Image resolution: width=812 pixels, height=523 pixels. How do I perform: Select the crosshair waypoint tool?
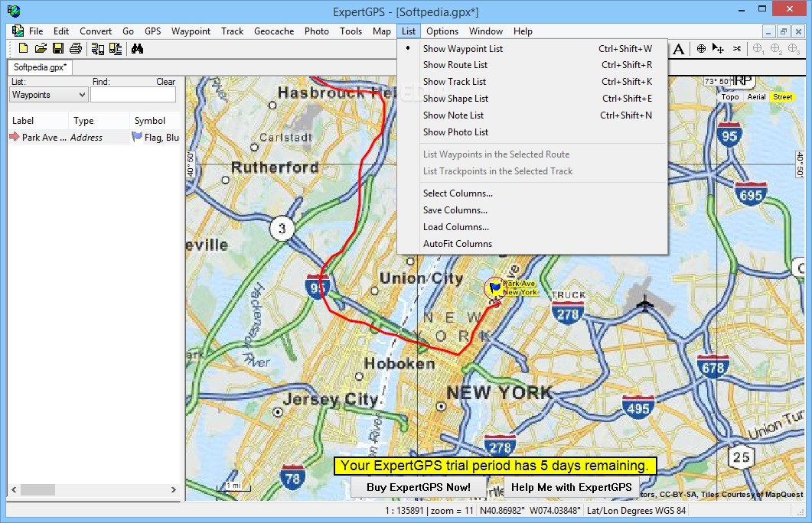pyautogui.click(x=701, y=49)
